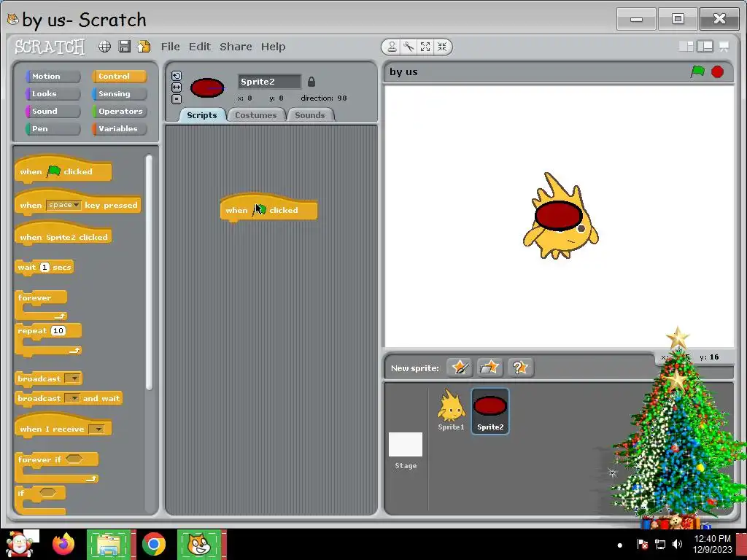
Task: Click the repeat count value field
Action: pos(58,330)
